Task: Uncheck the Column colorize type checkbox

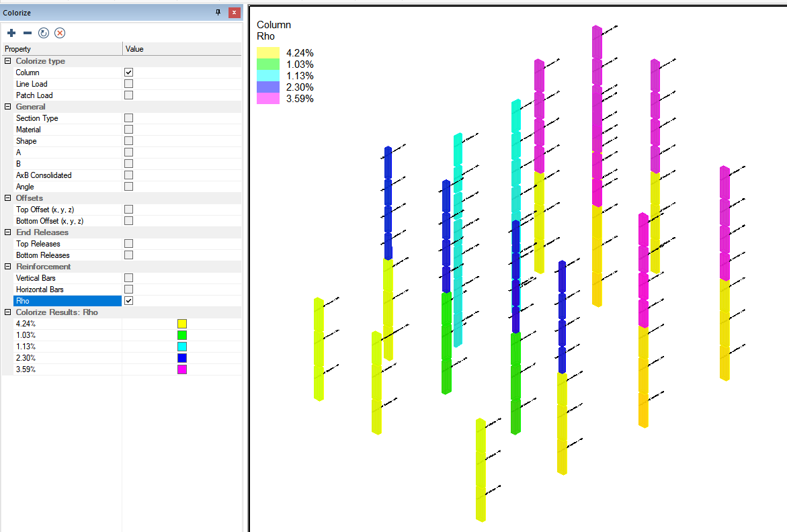Action: click(x=128, y=73)
